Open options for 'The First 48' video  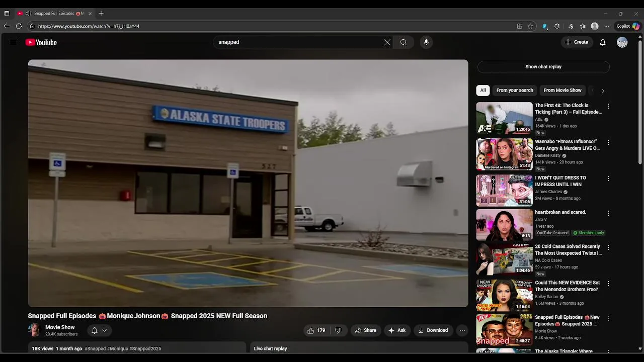pos(608,106)
